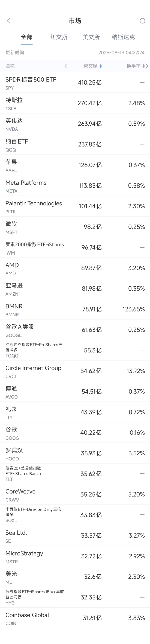Sort by 成交额 column arrows

click(101, 66)
